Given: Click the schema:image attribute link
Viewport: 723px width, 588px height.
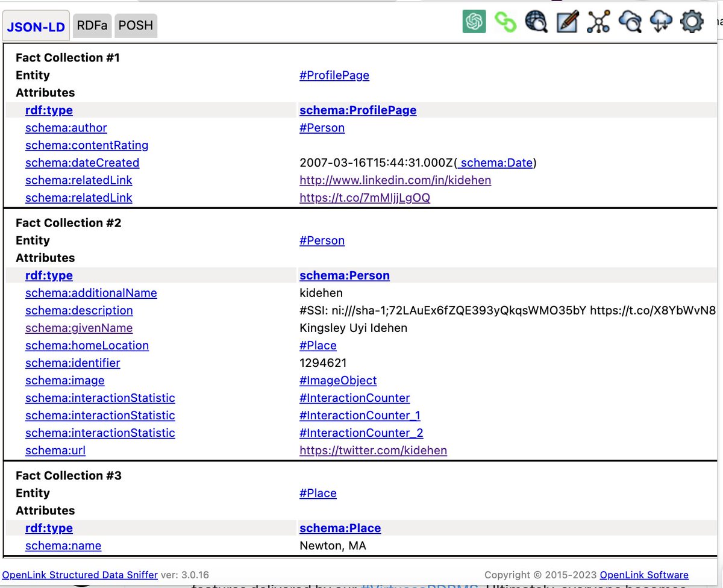Looking at the screenshot, I should 64,380.
